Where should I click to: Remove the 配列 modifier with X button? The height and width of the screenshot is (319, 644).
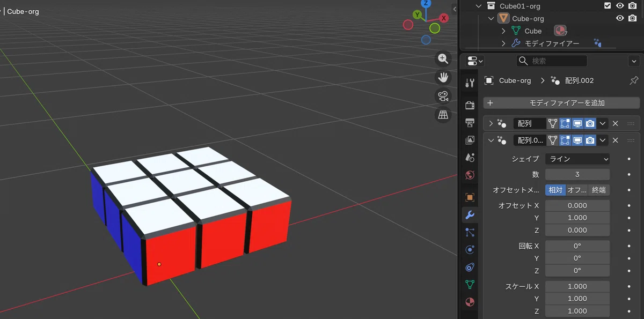[616, 123]
